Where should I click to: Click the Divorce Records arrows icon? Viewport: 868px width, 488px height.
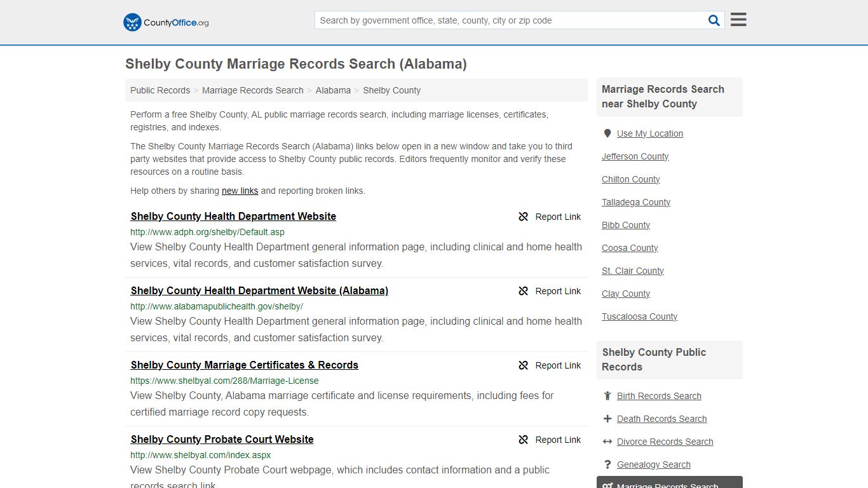pos(607,442)
